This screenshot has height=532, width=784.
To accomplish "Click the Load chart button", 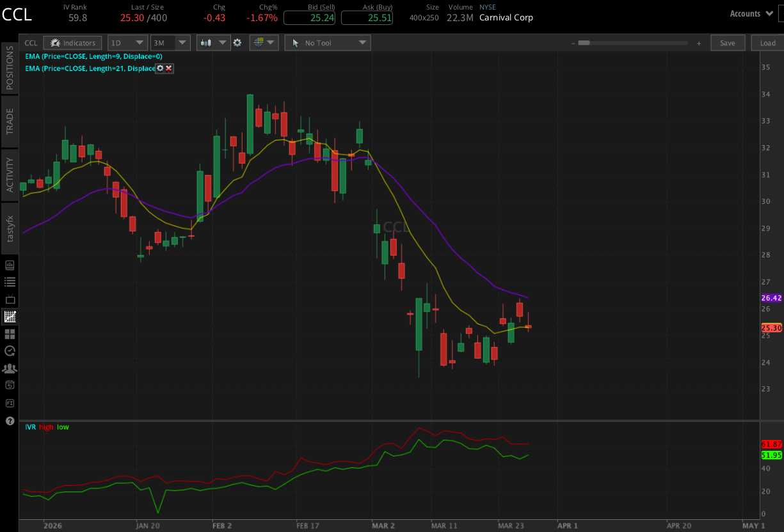I will point(767,43).
